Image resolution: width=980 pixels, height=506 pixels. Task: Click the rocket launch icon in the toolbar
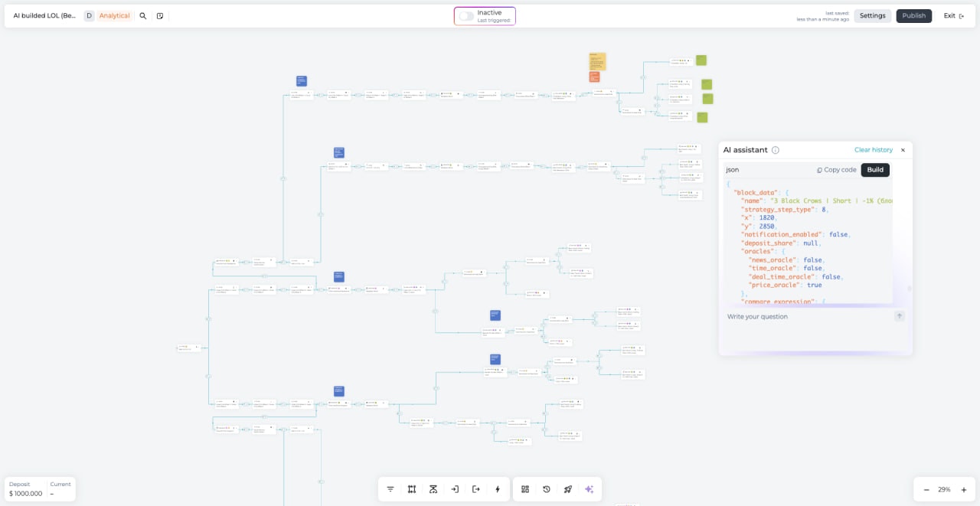pos(568,488)
